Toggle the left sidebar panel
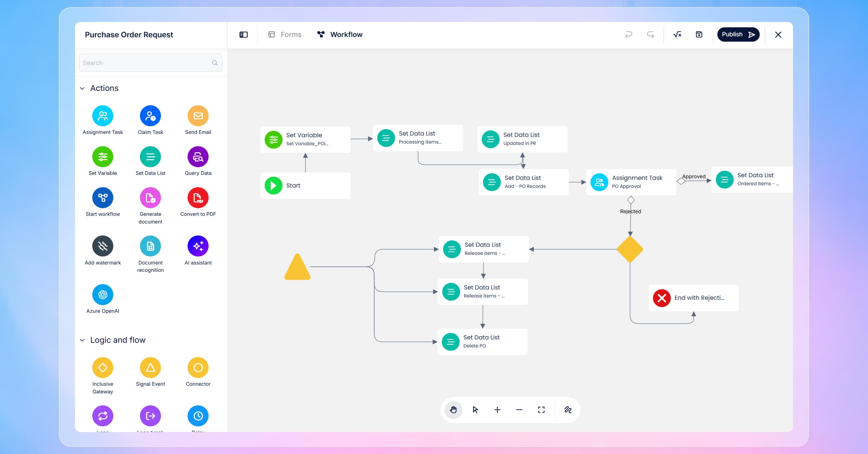Viewport: 868px width, 454px height. pos(243,35)
